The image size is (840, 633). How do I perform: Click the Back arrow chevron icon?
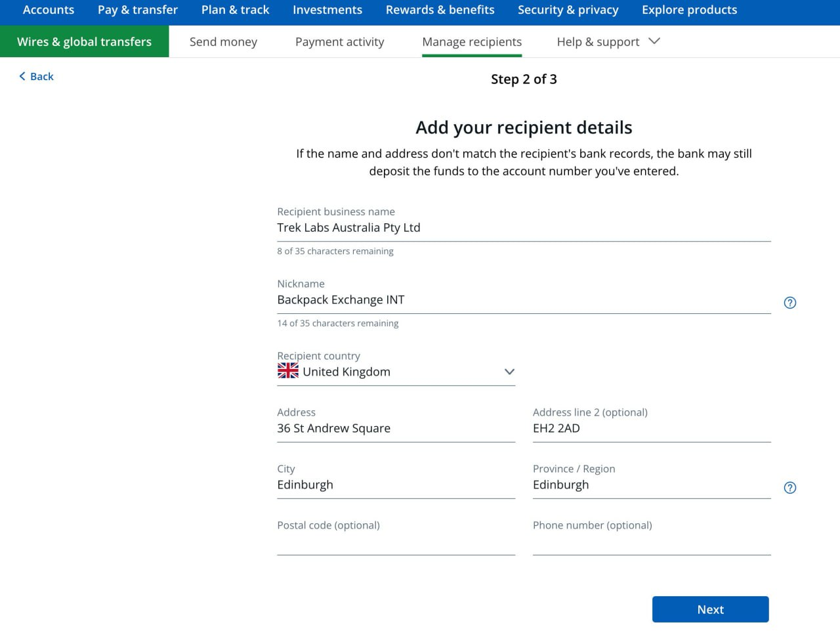coord(22,77)
